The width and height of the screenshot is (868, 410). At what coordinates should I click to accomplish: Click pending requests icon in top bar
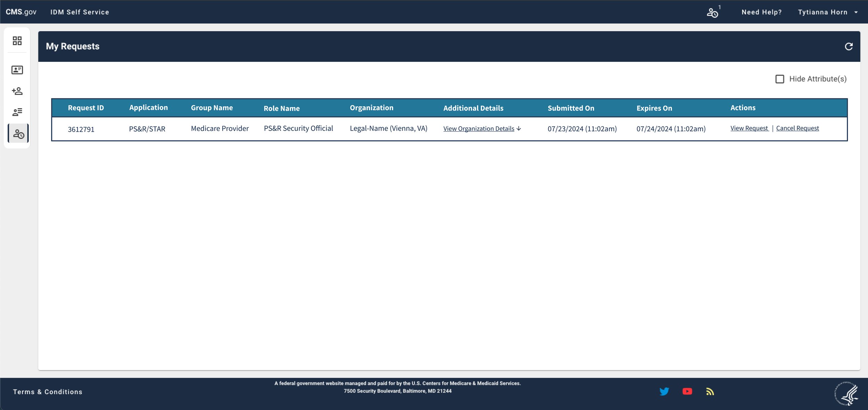(x=712, y=13)
